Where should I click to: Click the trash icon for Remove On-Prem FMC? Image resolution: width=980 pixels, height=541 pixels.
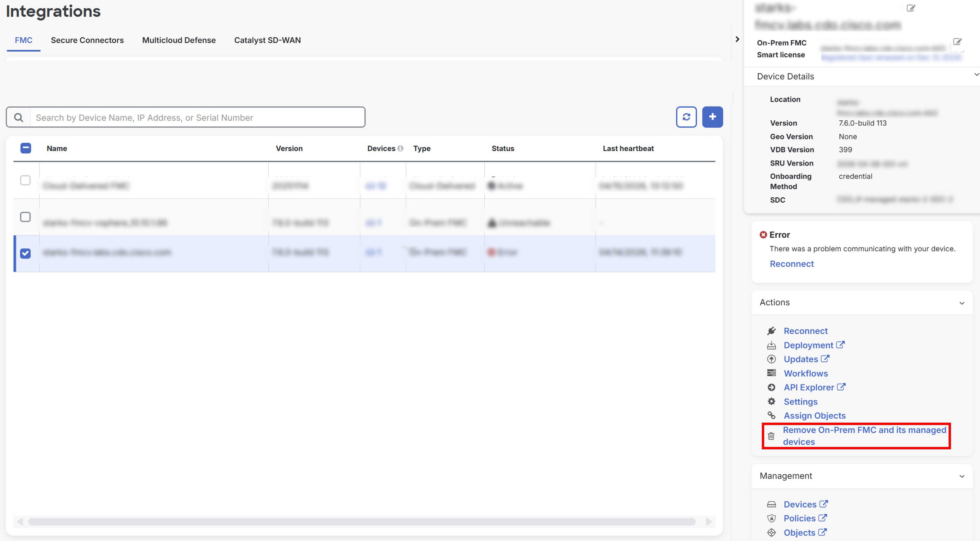[771, 436]
